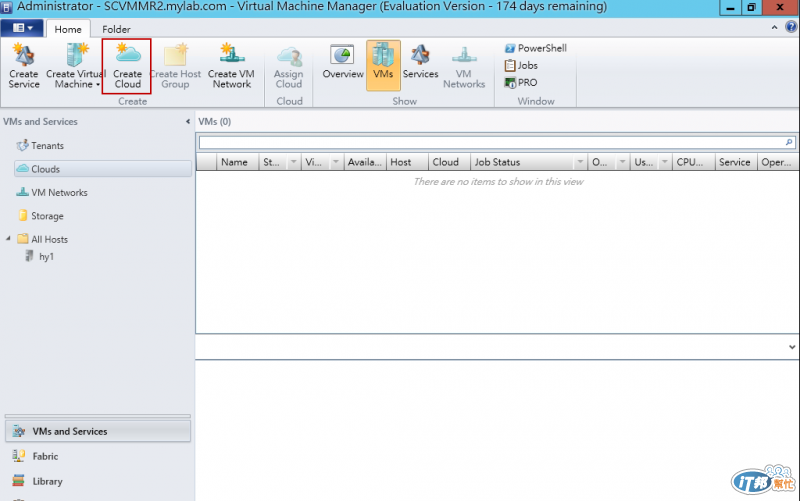Open the St... column filter dropdown
Screen dimensions: 800x501
point(293,162)
